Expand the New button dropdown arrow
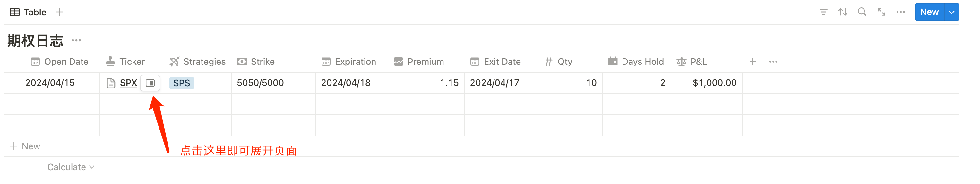This screenshot has width=980, height=184. [x=951, y=12]
